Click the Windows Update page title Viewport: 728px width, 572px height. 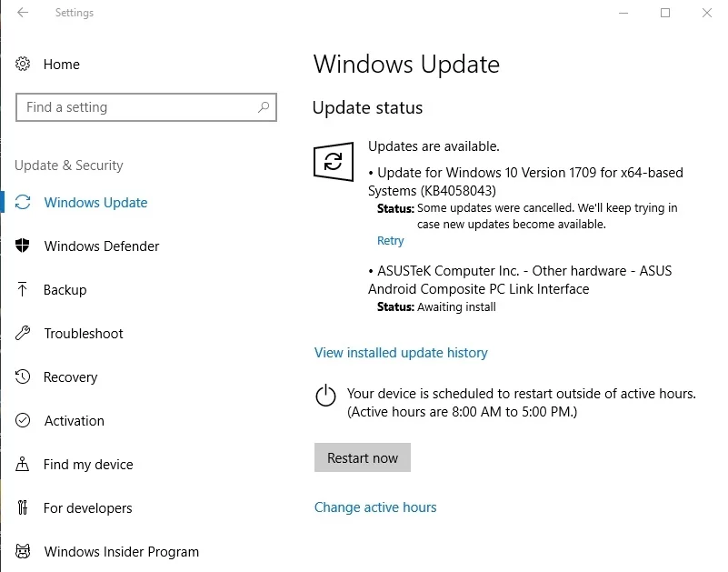406,65
